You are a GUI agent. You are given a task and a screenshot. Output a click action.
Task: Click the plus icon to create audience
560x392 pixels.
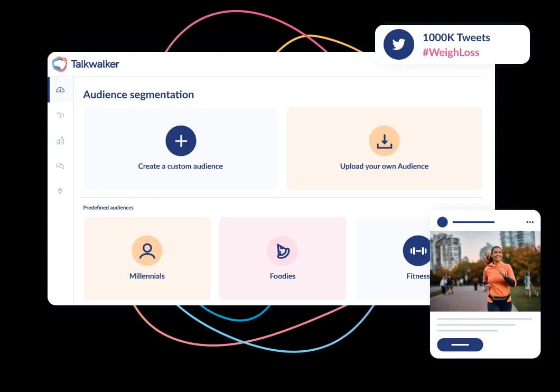(181, 141)
